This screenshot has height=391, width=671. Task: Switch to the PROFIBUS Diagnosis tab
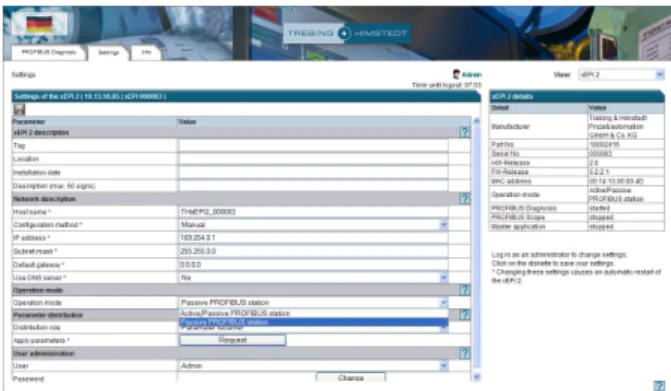(x=49, y=52)
